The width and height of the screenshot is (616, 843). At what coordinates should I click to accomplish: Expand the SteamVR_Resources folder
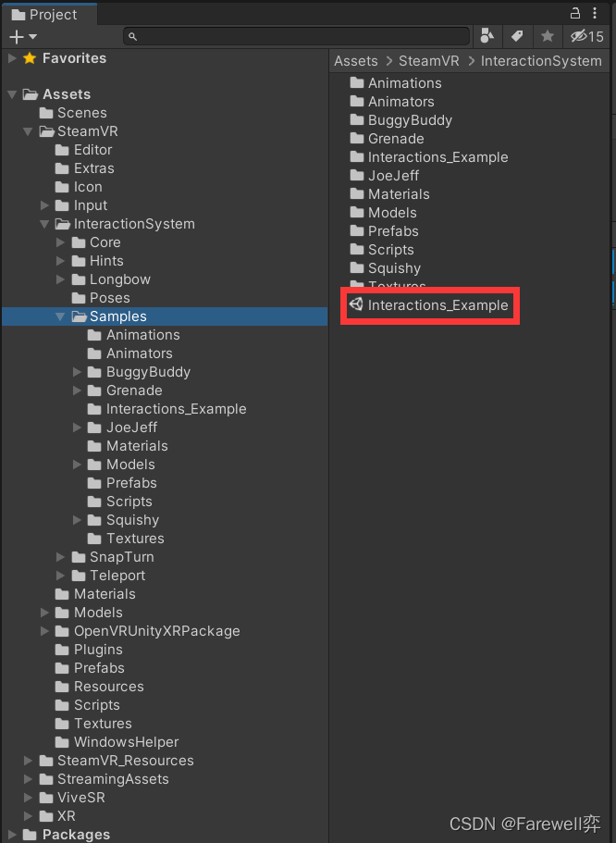pos(28,761)
